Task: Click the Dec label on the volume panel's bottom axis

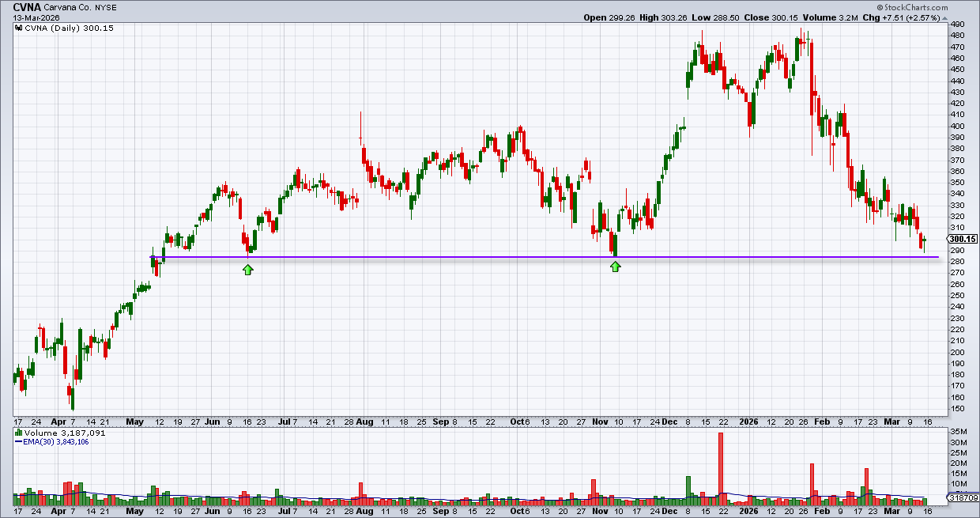Action: click(x=670, y=512)
